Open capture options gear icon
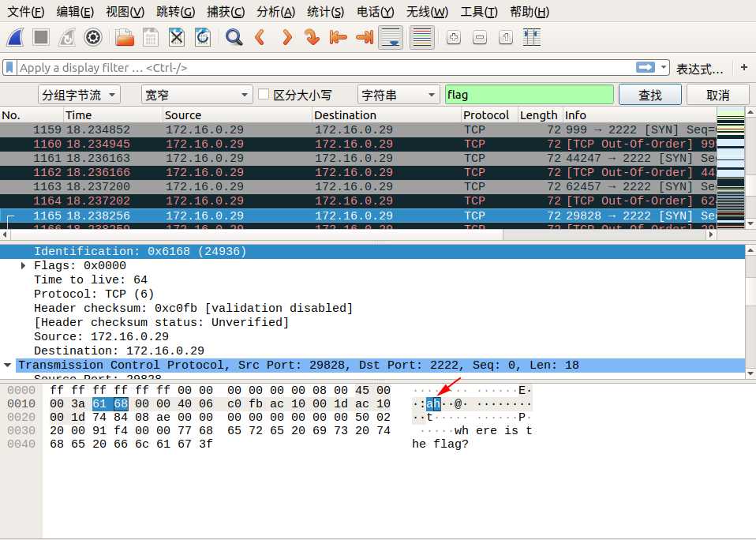The image size is (756, 540). 93,37
